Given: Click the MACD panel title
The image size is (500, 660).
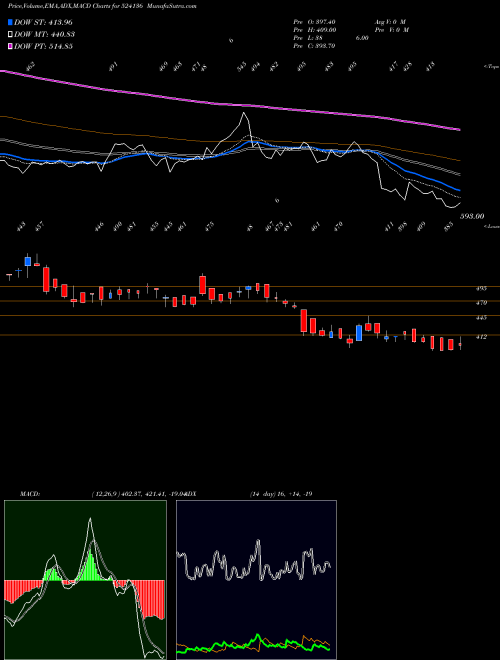Looking at the screenshot, I should pyautogui.click(x=29, y=494).
